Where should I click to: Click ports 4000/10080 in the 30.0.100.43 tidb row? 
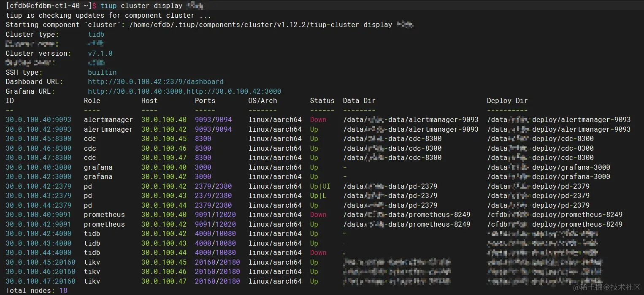[215, 243]
